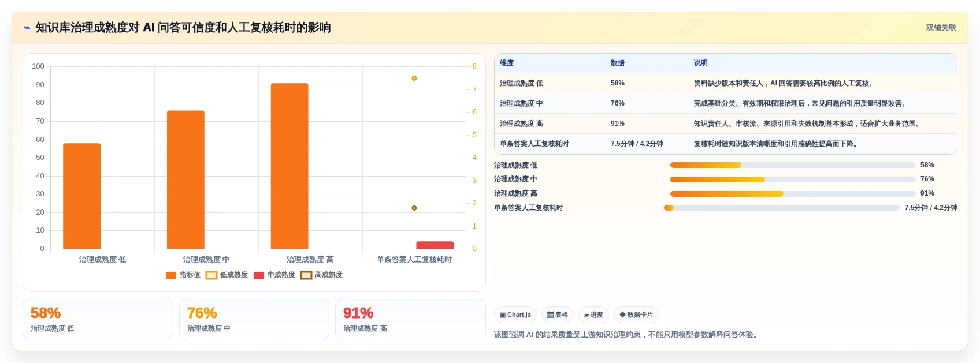
Task: Click the 91% progress bar for 治理成熟度 高
Action: [x=793, y=194]
